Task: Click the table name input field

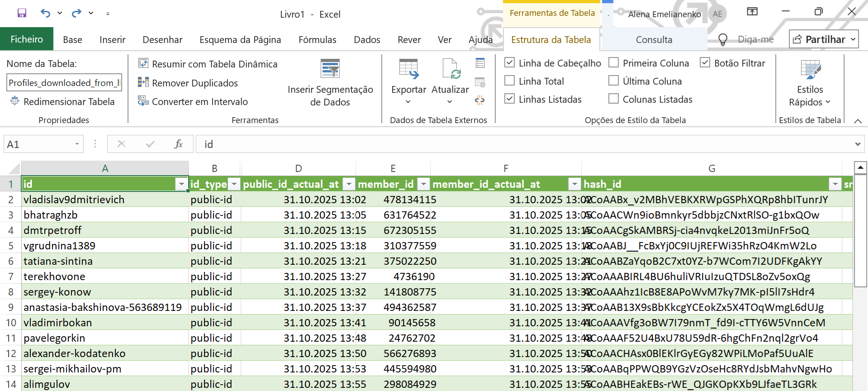Action: pos(64,83)
